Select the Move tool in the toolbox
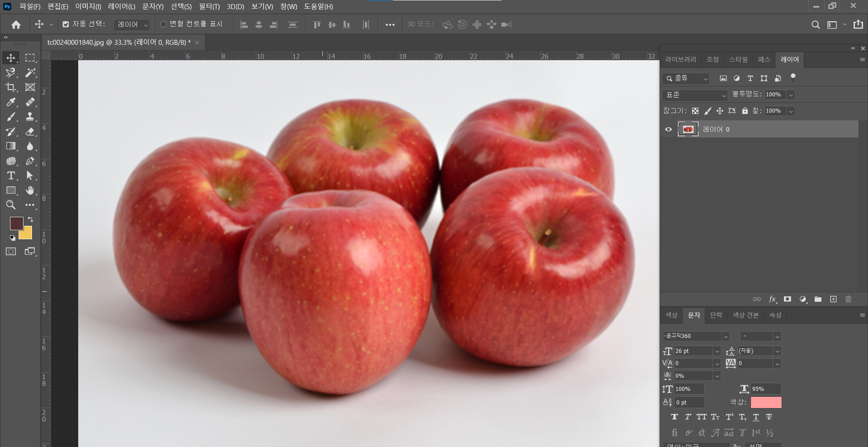Viewport: 868px width, 447px height. tap(11, 58)
